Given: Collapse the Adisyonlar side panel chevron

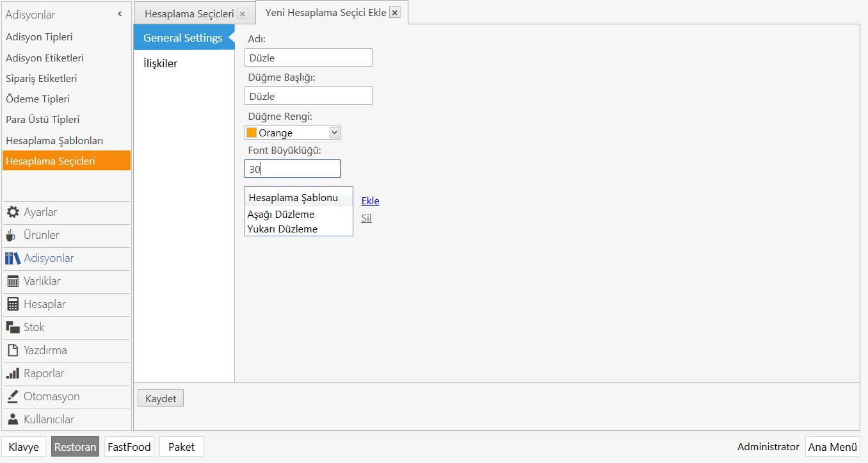Looking at the screenshot, I should coord(120,14).
